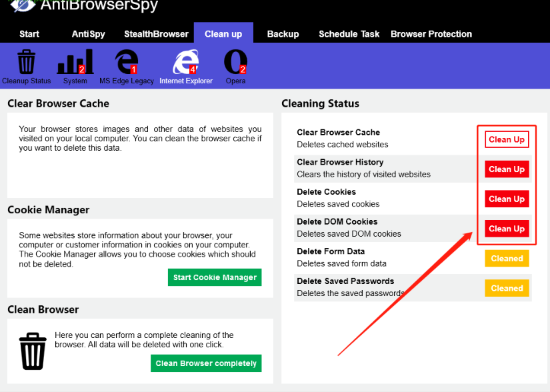
Task: Select the MS Edge Legacy browser icon
Action: pos(126,62)
